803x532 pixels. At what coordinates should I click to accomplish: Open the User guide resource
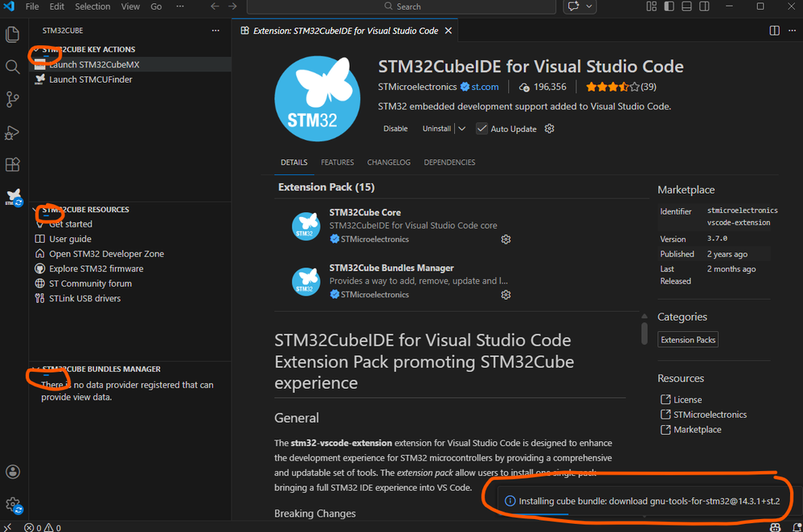point(130,239)
